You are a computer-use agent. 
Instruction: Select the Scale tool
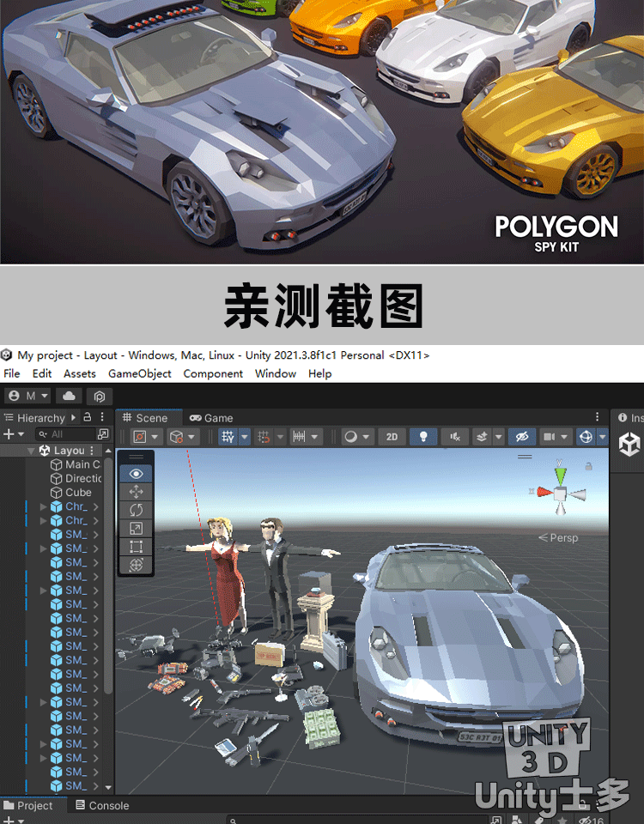137,529
